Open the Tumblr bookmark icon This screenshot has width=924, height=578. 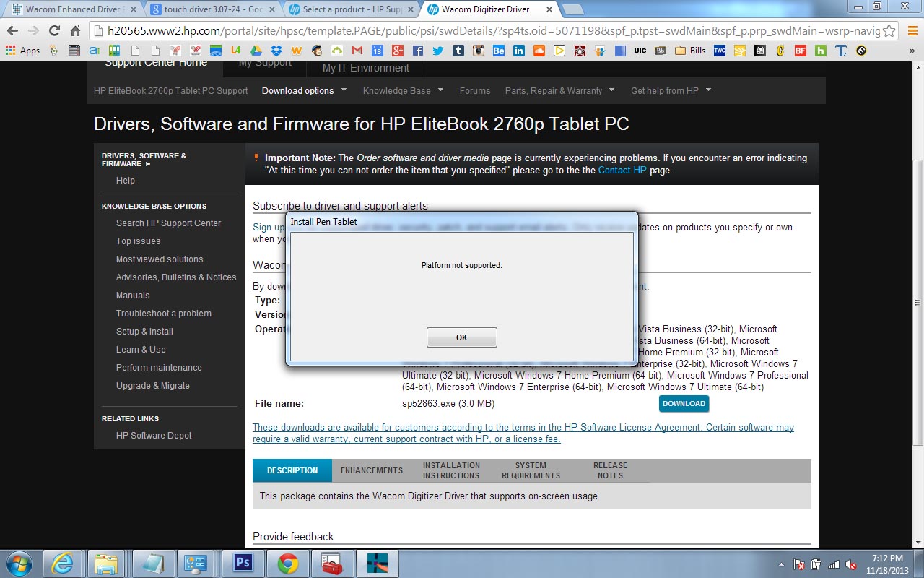click(458, 51)
